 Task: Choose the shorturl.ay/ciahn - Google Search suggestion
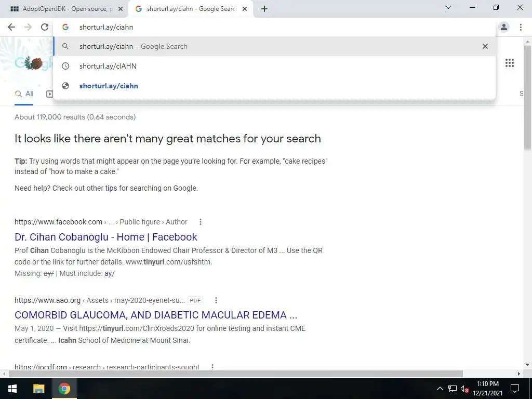tap(274, 46)
